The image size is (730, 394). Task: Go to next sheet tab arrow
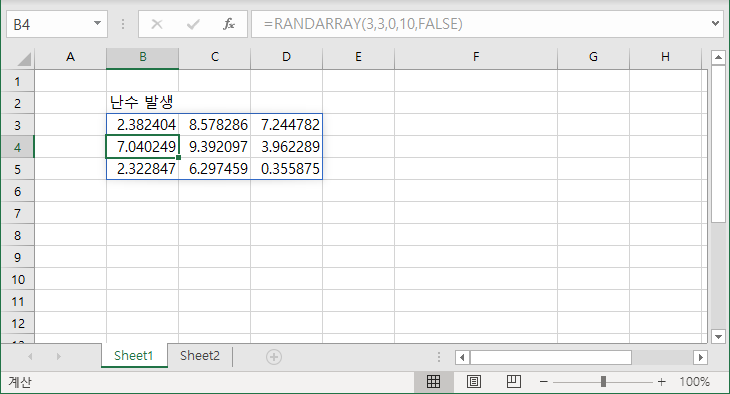(x=59, y=357)
